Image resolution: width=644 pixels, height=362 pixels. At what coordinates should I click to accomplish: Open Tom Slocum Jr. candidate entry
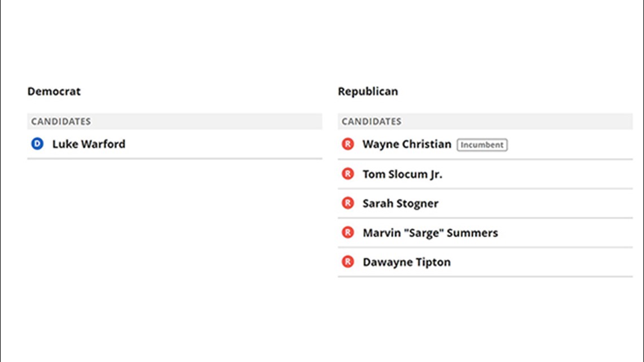[402, 174]
